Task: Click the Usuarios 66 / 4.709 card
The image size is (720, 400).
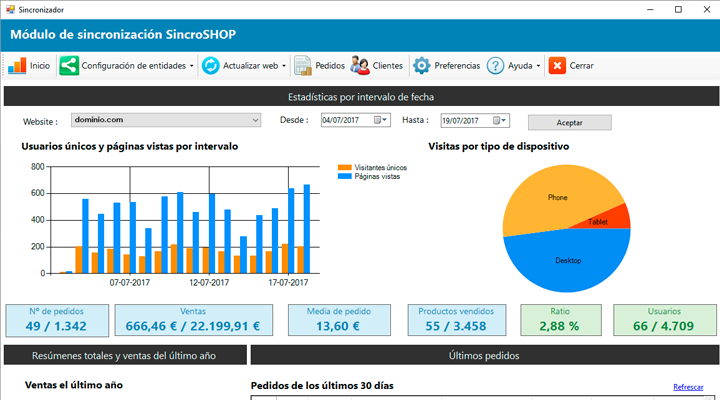Action: click(x=664, y=320)
